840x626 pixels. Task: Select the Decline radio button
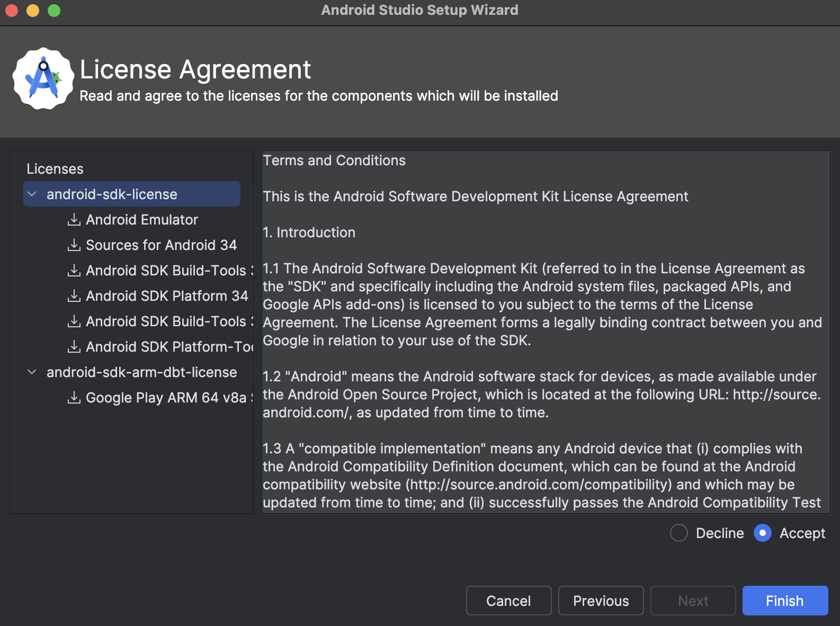coord(679,533)
